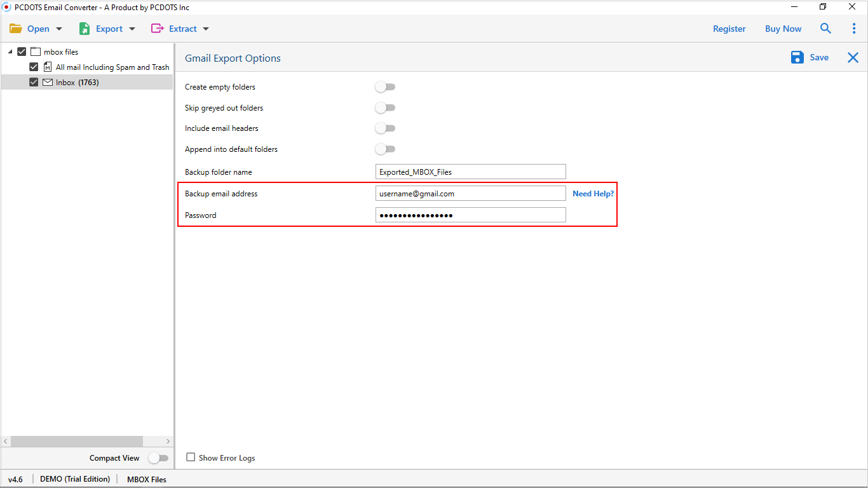Open the Need Help? link
868x488 pixels.
[x=593, y=193]
